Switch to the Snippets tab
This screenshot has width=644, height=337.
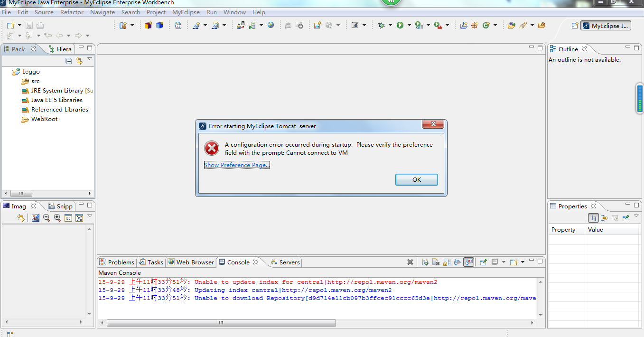point(61,206)
